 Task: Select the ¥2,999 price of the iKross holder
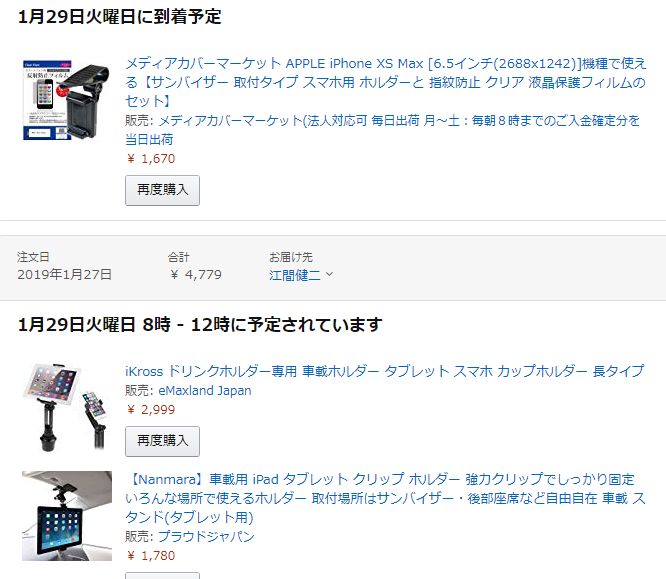point(151,410)
